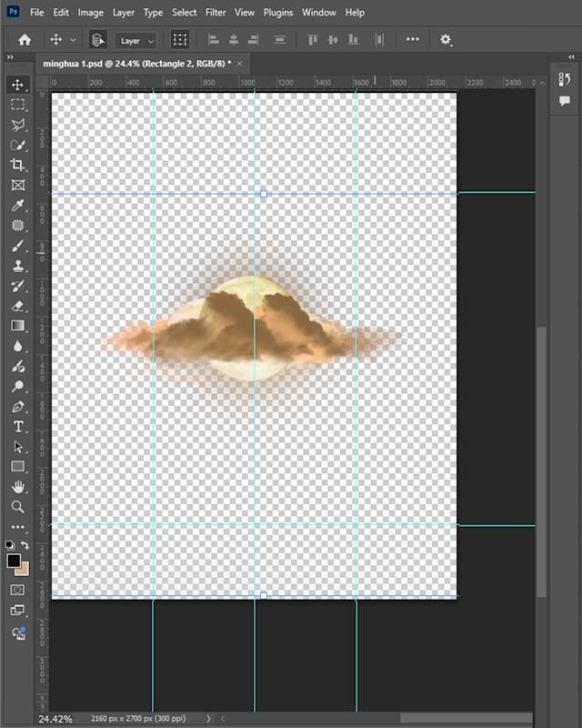
Task: Click the Home screen icon
Action: [x=25, y=40]
